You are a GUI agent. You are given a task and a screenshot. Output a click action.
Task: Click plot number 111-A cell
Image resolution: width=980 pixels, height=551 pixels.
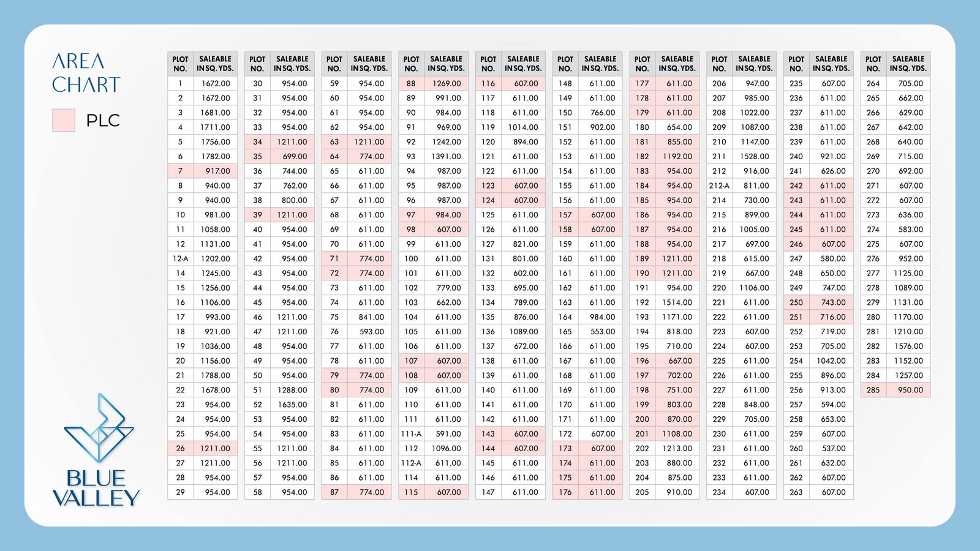tap(411, 433)
